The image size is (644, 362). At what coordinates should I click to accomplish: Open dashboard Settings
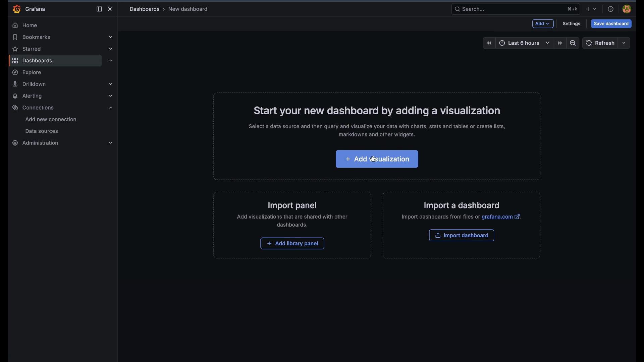click(x=572, y=24)
